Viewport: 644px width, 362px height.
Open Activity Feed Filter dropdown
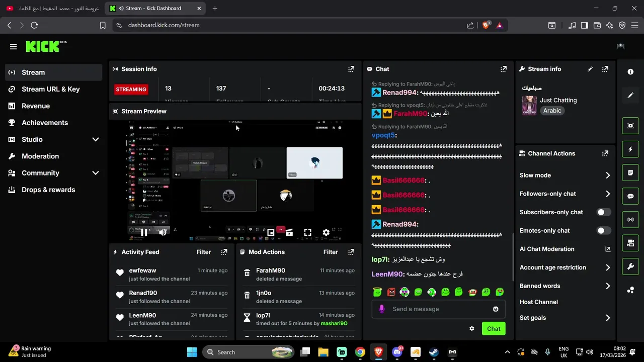(x=203, y=252)
